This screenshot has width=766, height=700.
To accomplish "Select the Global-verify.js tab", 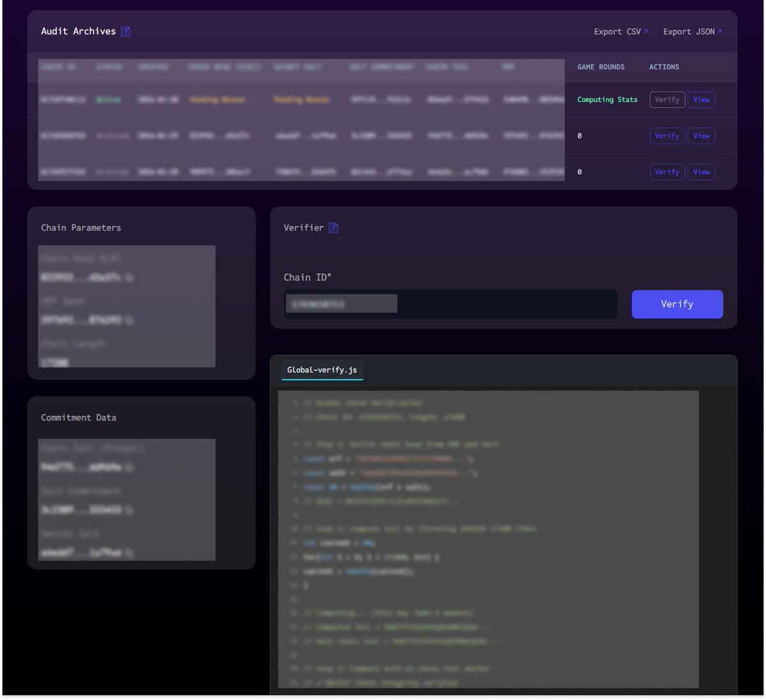I will (322, 370).
